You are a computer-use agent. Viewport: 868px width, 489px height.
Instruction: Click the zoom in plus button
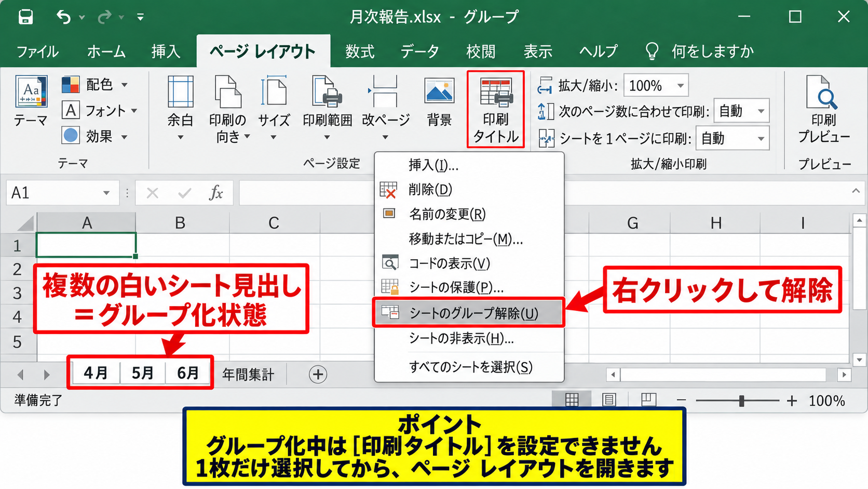coord(792,401)
